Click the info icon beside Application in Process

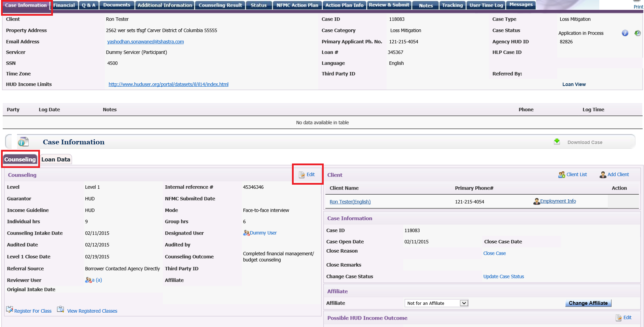(x=625, y=33)
